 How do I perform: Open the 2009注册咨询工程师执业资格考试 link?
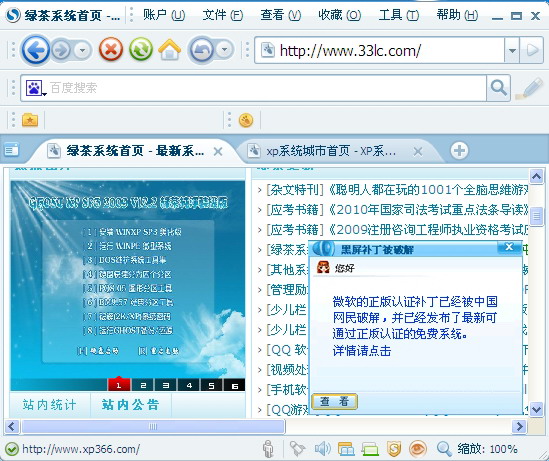(397, 230)
